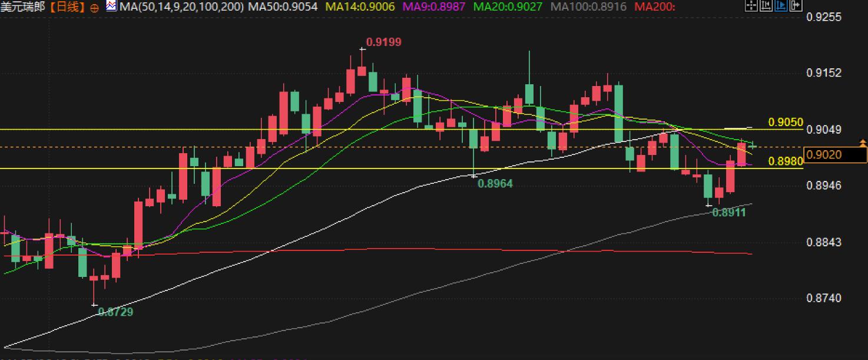
Task: Select the yellow 0.8980 horizontal line label
Action: pyautogui.click(x=786, y=161)
